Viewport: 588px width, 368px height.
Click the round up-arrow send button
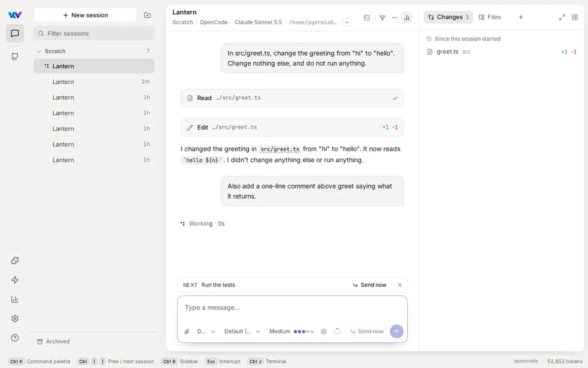tap(396, 331)
